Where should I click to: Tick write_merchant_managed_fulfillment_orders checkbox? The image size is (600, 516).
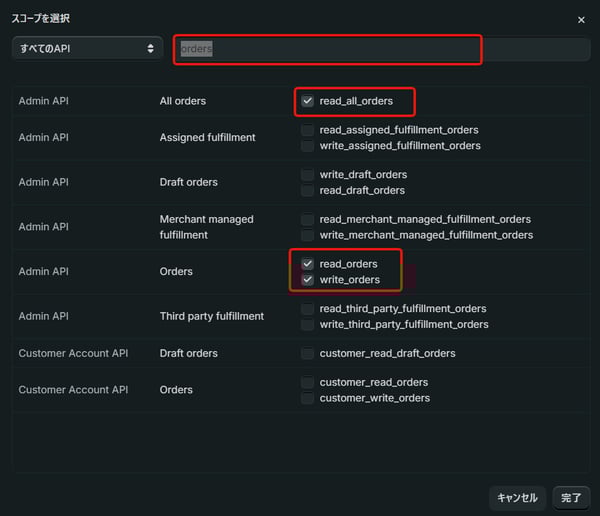coord(308,235)
